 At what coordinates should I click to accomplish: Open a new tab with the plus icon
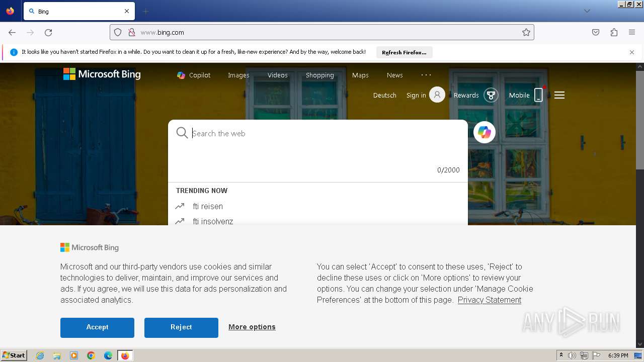[x=145, y=11]
